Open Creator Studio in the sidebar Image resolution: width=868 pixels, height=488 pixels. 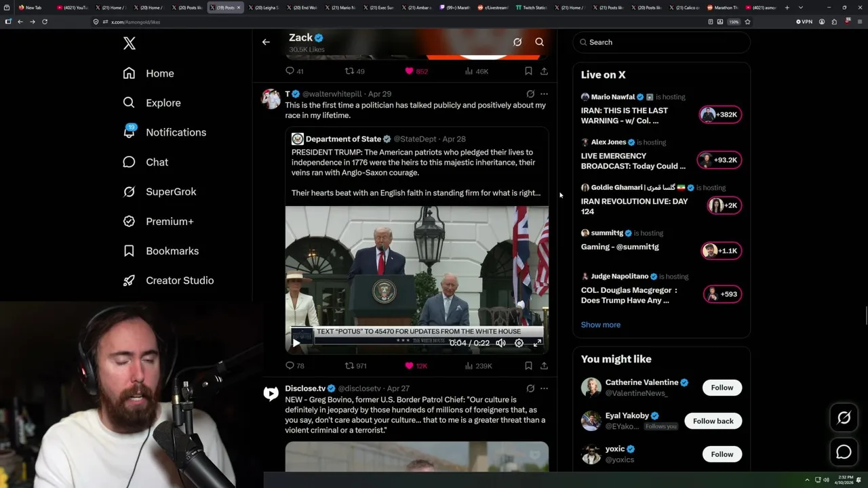coord(168,281)
